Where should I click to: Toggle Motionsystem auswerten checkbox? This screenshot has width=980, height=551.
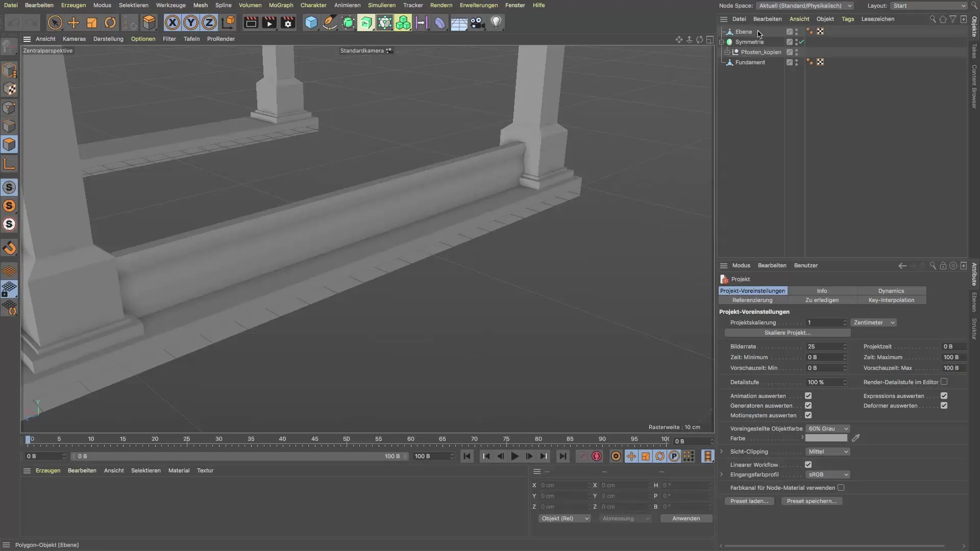click(x=808, y=415)
